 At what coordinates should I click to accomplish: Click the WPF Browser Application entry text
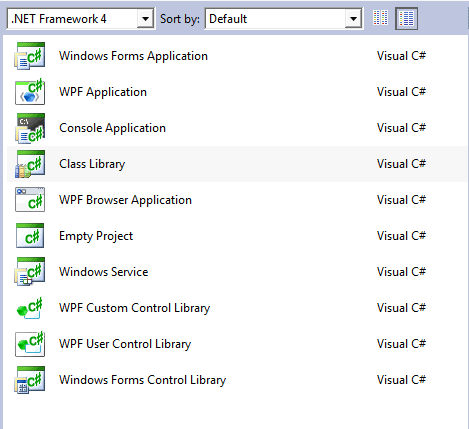pos(125,200)
